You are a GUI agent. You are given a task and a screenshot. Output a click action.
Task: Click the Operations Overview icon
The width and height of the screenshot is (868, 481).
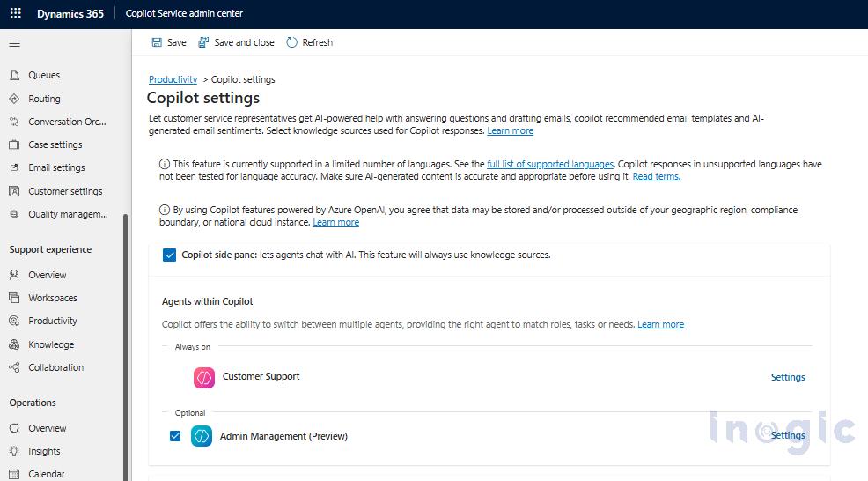(14, 428)
